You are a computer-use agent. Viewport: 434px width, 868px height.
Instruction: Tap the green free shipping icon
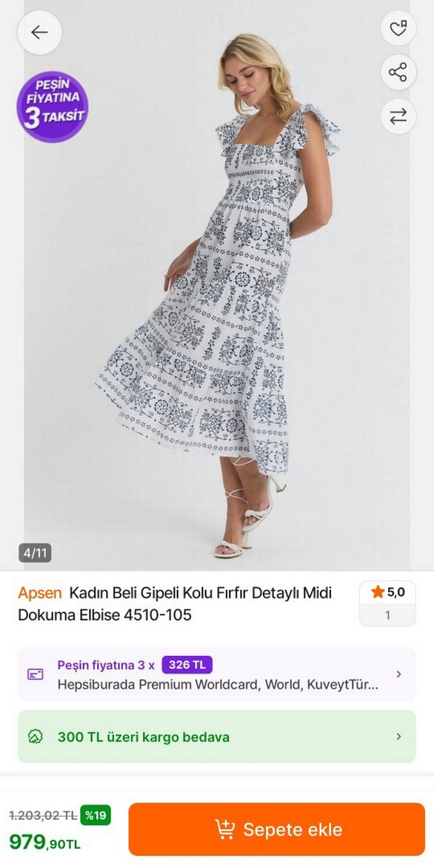pyautogui.click(x=36, y=737)
